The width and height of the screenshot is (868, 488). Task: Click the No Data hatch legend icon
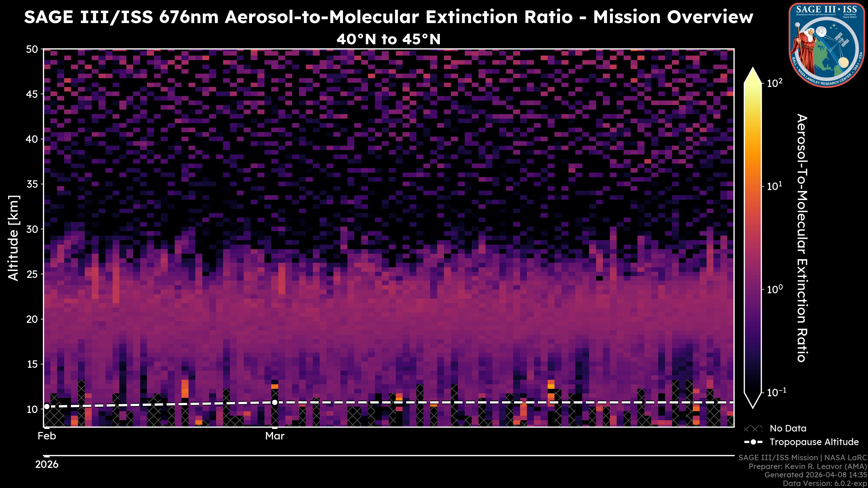[x=753, y=429]
